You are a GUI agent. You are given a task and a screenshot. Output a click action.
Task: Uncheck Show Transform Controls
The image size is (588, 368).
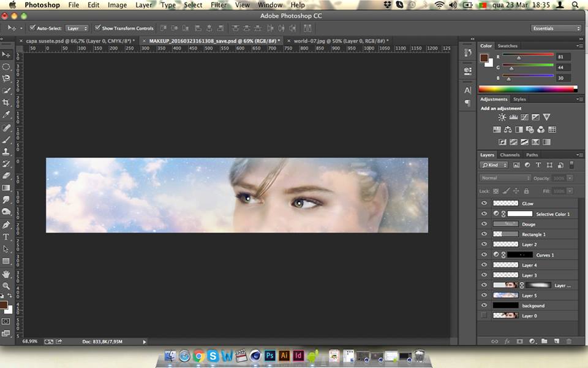click(98, 28)
